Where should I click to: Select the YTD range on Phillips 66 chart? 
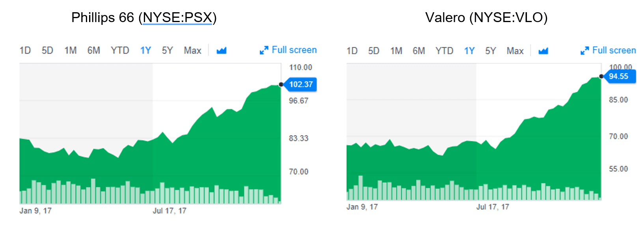click(x=119, y=50)
